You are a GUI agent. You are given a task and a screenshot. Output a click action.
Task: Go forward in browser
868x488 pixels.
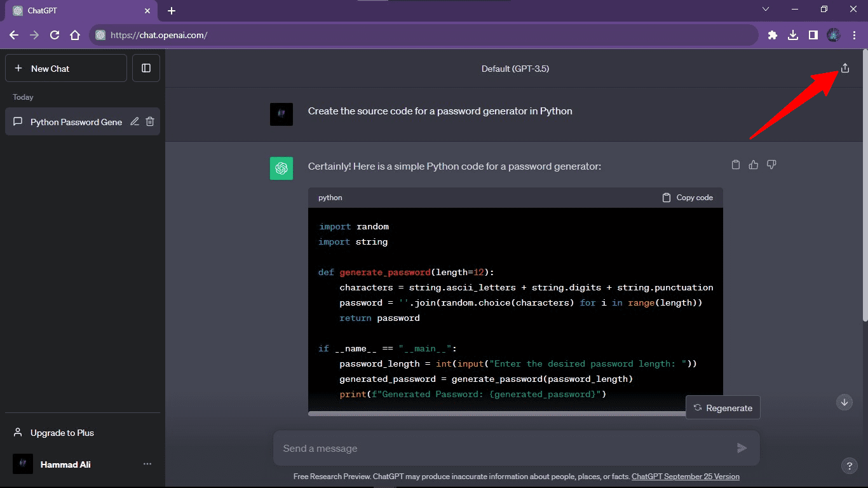pyautogui.click(x=34, y=36)
